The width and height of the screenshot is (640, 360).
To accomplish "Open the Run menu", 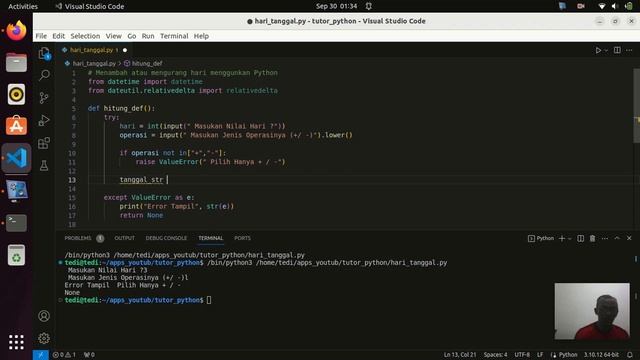I will (x=148, y=36).
